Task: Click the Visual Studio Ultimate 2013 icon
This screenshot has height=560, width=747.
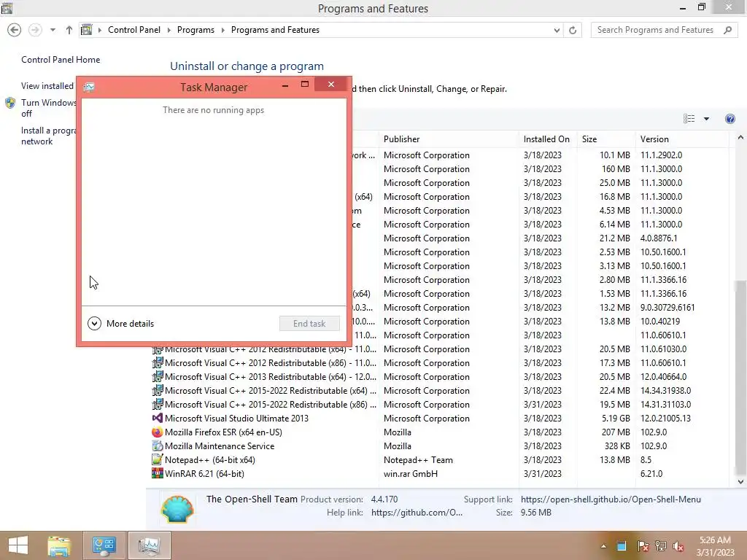Action: (158, 418)
